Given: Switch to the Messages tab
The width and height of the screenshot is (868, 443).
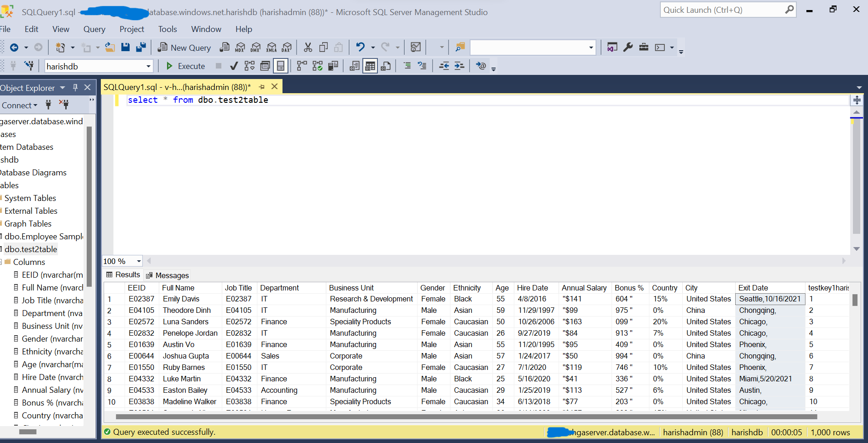Looking at the screenshot, I should pyautogui.click(x=167, y=275).
